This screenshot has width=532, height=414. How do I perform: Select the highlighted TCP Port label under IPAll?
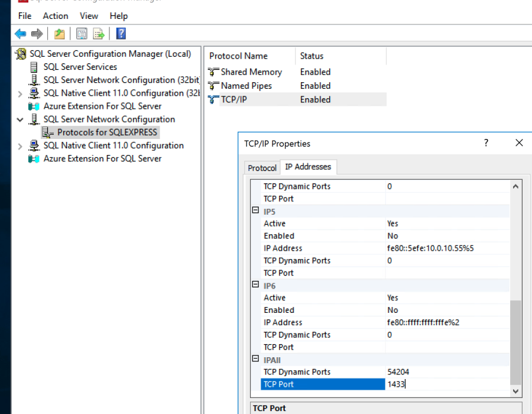coord(323,384)
